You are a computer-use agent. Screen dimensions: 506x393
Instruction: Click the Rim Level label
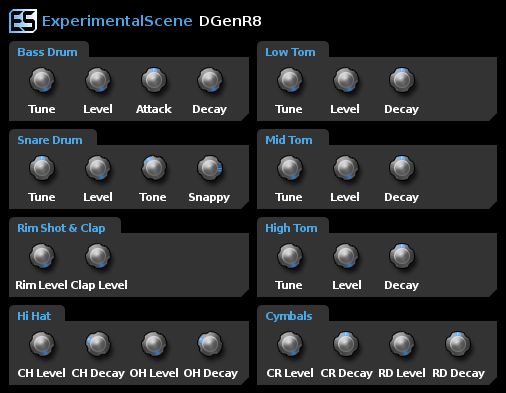pos(41,285)
